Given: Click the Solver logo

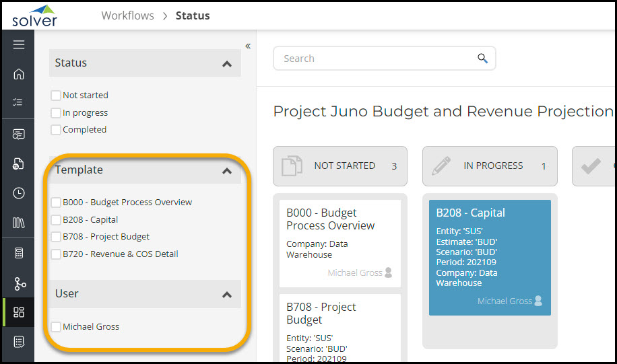Looking at the screenshot, I should tap(34, 15).
